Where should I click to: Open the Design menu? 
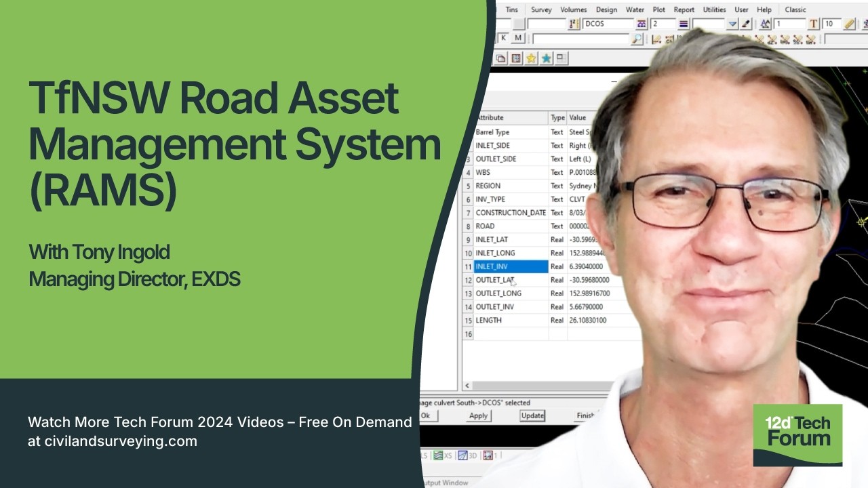606,9
